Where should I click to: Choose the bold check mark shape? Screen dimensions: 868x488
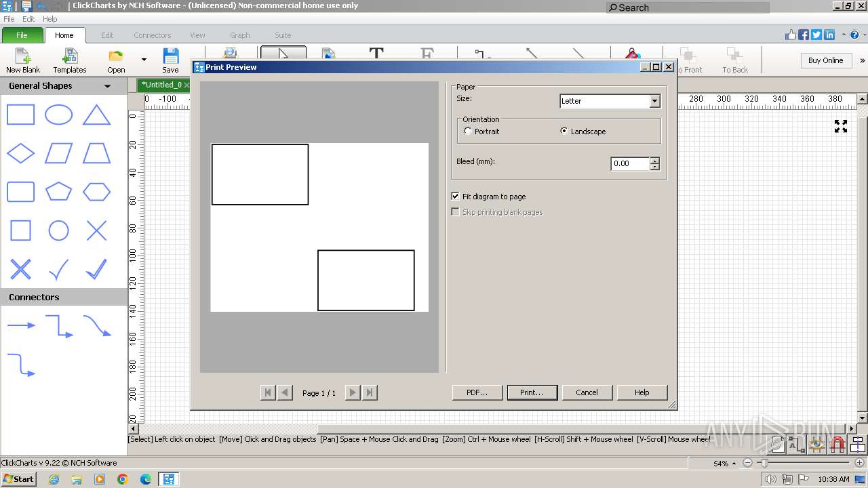click(96, 270)
